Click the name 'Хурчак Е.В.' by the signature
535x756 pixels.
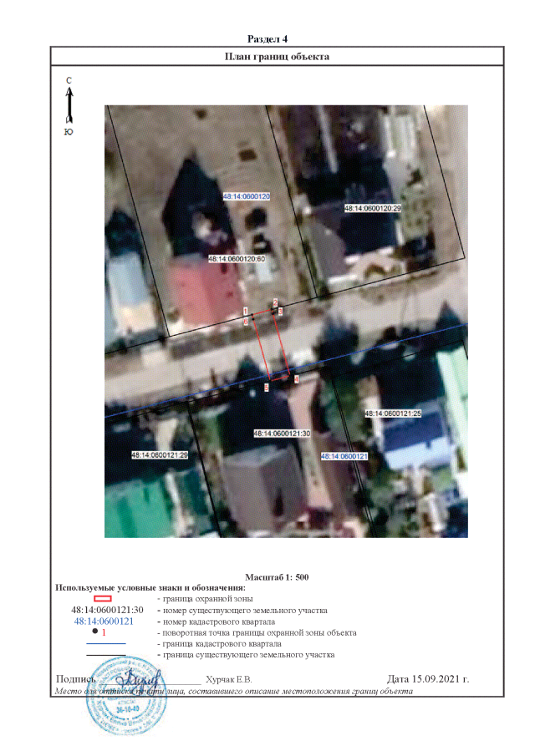pyautogui.click(x=228, y=679)
